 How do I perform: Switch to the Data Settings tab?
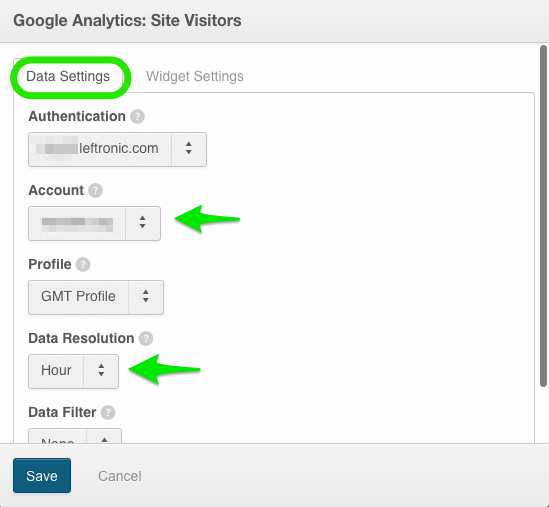(68, 76)
